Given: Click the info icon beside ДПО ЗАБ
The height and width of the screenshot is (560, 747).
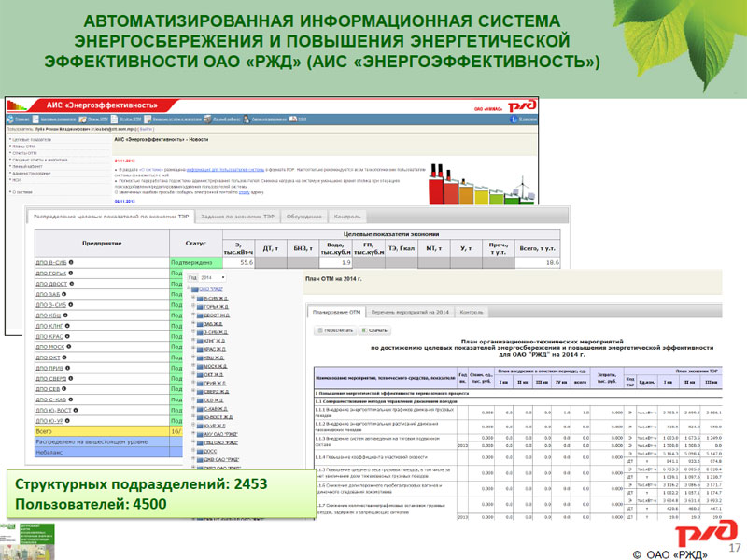Looking at the screenshot, I should 63,294.
